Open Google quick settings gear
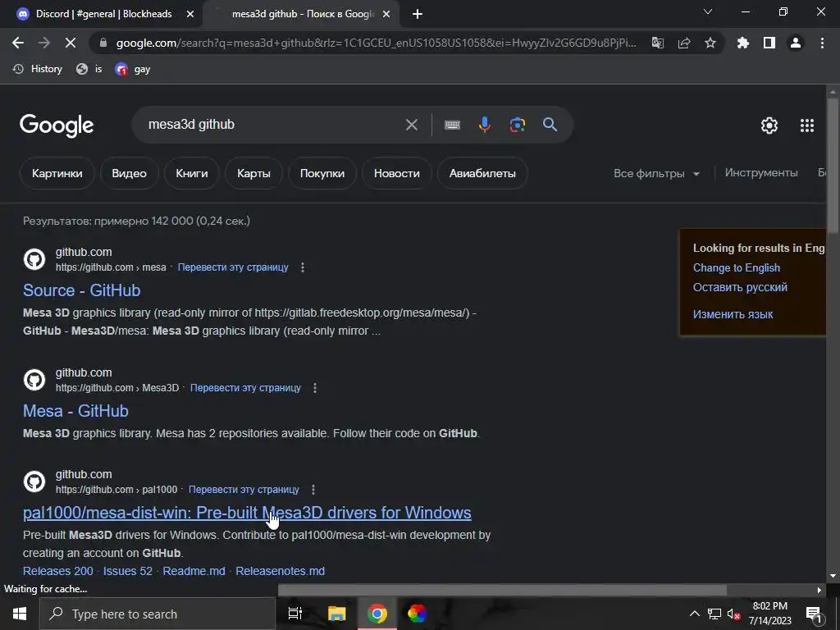The image size is (840, 630). click(x=769, y=126)
